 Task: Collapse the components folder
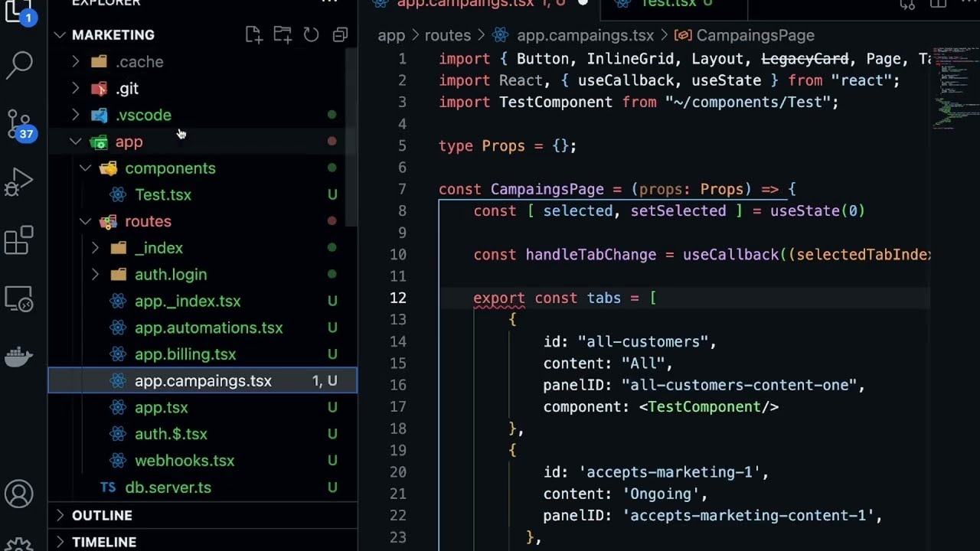[x=85, y=168]
